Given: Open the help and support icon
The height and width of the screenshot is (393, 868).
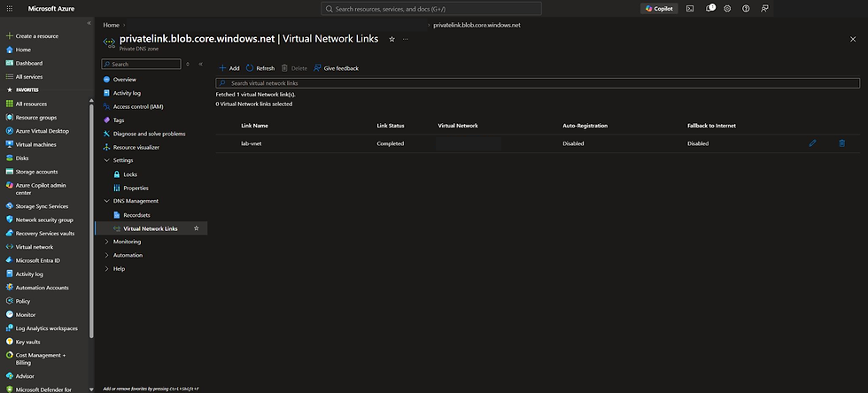Looking at the screenshot, I should pyautogui.click(x=746, y=9).
